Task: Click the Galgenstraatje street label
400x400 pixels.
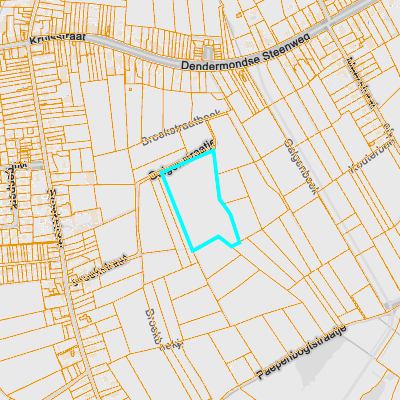Action: click(x=181, y=160)
